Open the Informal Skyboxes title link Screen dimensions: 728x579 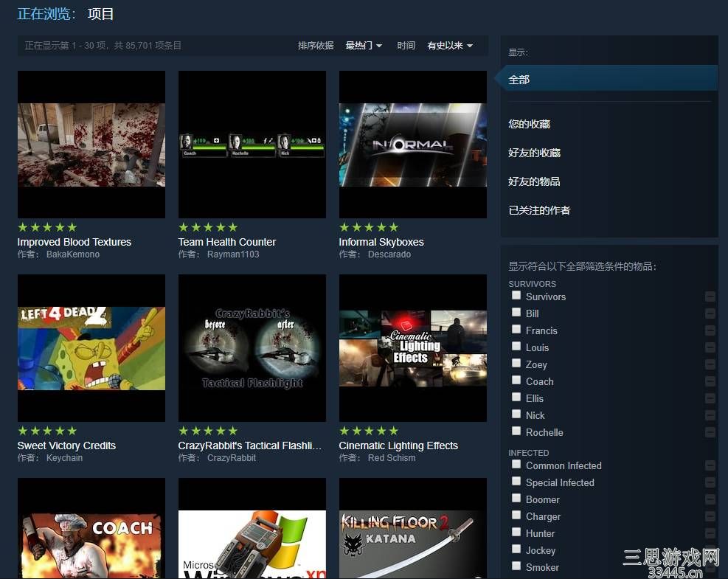click(x=381, y=242)
